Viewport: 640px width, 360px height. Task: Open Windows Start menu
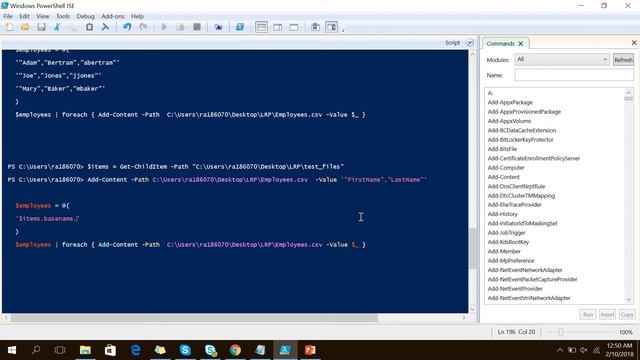[x=12, y=350]
